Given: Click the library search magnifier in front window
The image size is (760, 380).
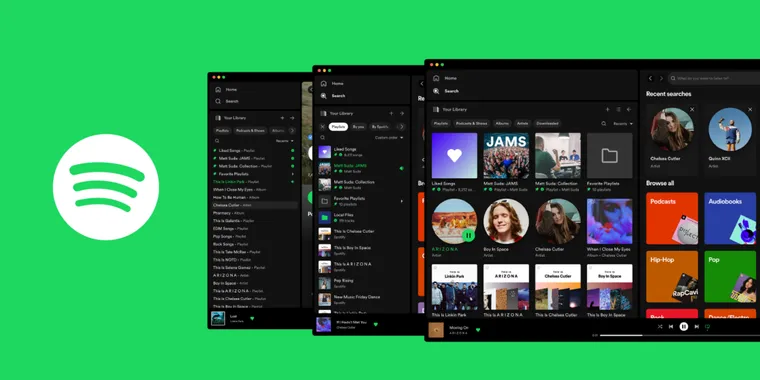Looking at the screenshot, I should [603, 124].
